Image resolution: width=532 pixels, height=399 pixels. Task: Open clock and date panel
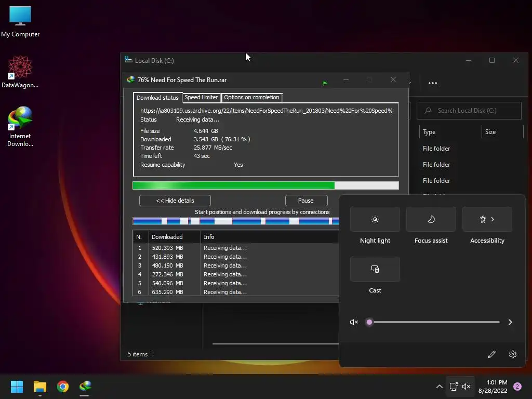pyautogui.click(x=493, y=387)
